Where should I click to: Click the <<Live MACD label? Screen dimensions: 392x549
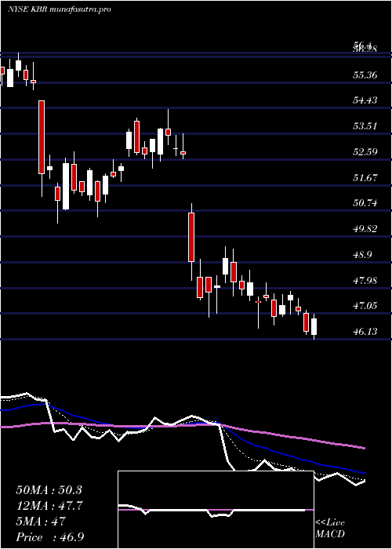click(x=330, y=529)
